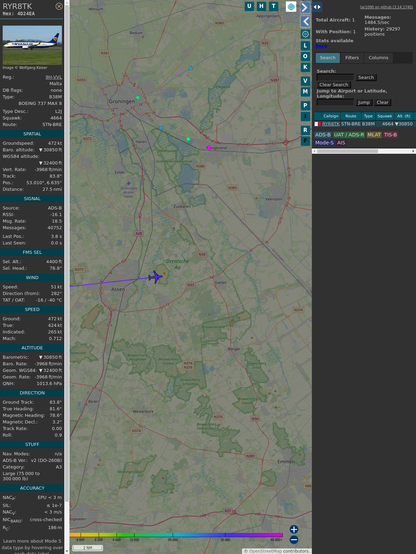Toggle the R map button
This screenshot has height=554, width=416.
click(x=305, y=130)
